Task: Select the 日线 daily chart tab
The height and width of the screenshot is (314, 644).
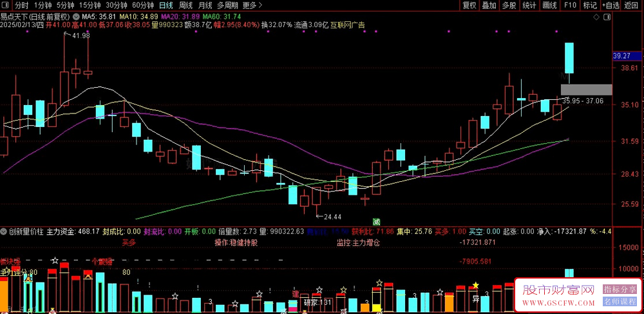Action: 166,5
